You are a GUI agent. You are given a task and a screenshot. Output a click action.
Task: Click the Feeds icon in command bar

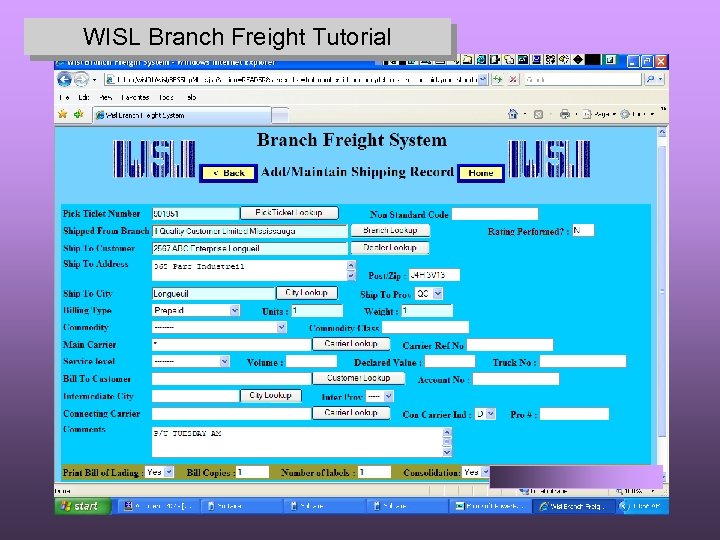(x=539, y=114)
